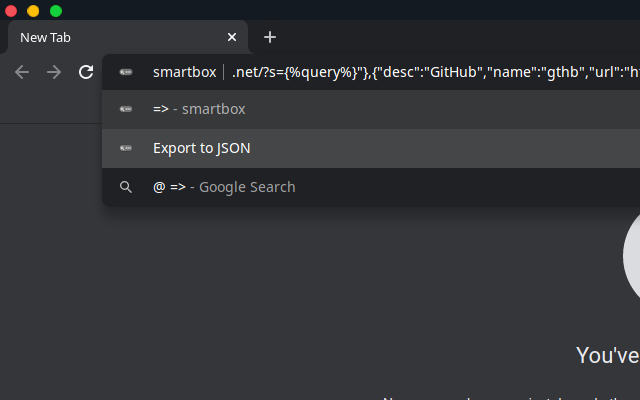Choose the "@ => - Google Search" suggestion
This screenshot has height=400, width=640.
[x=371, y=187]
